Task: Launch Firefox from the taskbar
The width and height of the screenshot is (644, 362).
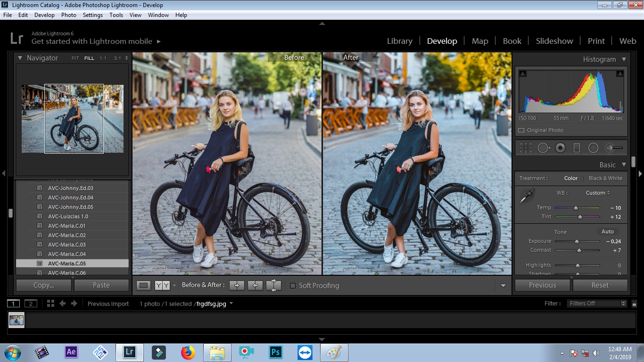Action: coord(188,352)
